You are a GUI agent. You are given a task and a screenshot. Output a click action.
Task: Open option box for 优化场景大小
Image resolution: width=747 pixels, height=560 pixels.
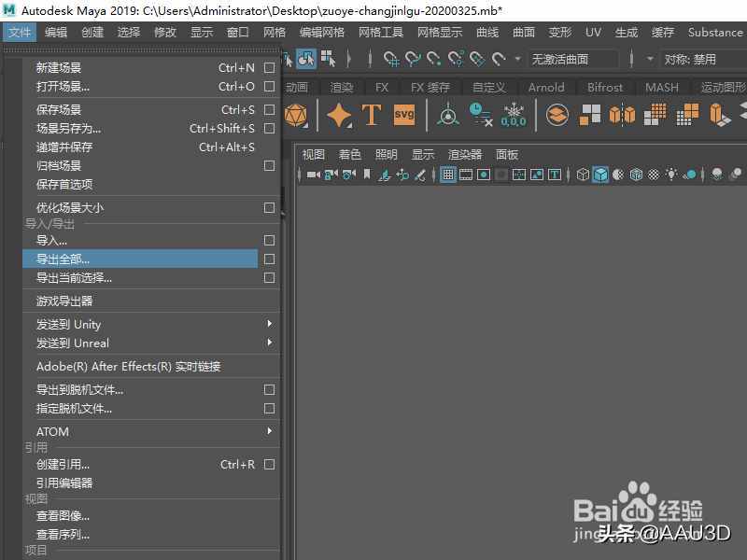pos(269,207)
